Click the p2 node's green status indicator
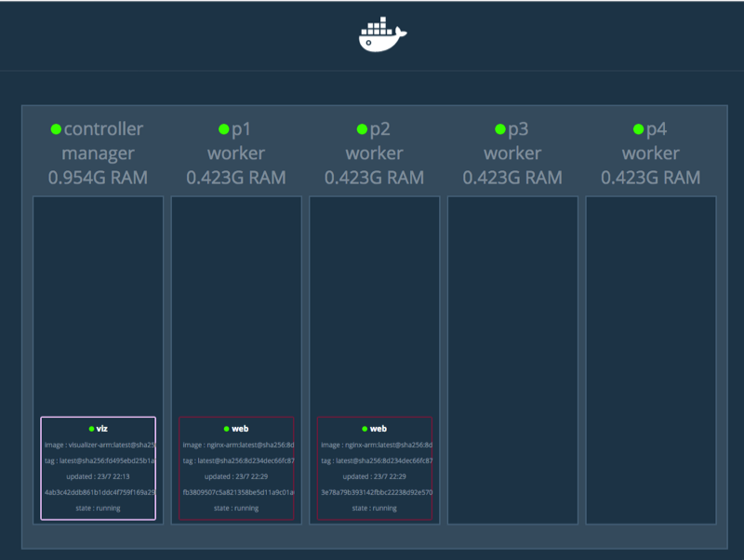This screenshot has height=560, width=744. pyautogui.click(x=362, y=129)
